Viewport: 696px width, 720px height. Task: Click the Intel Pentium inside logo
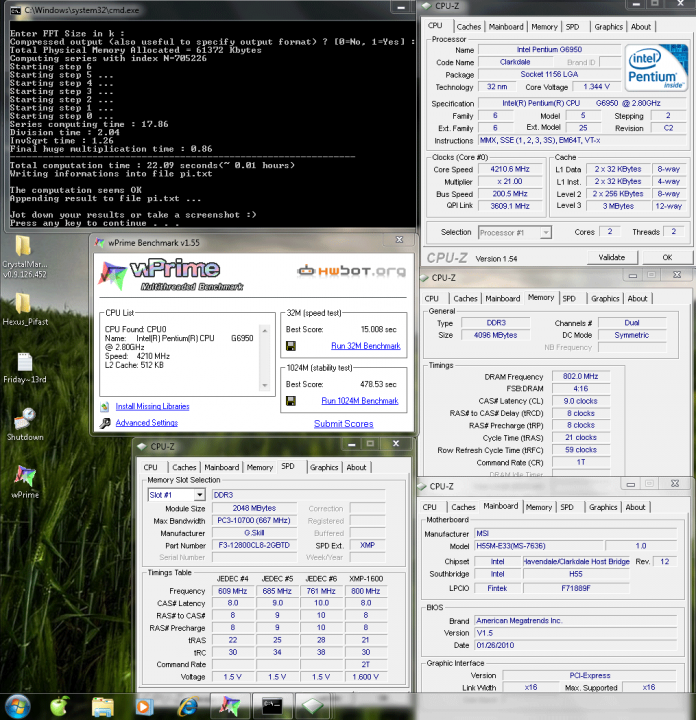[x=657, y=68]
